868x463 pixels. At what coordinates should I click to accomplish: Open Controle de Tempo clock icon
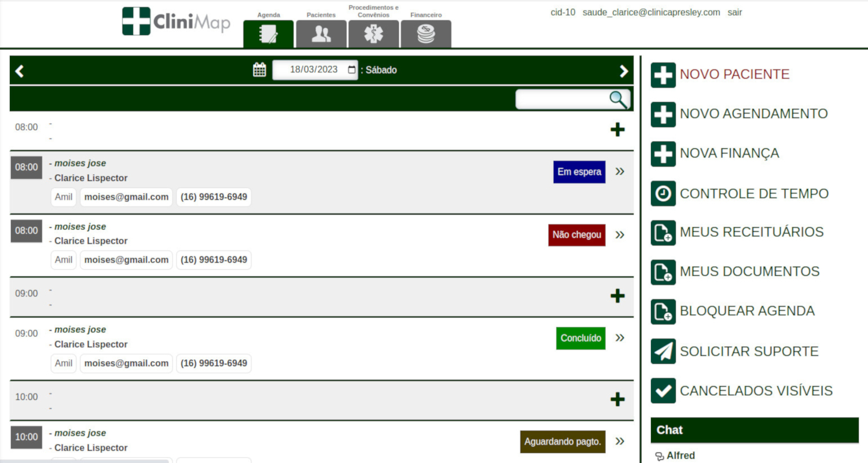(x=663, y=193)
